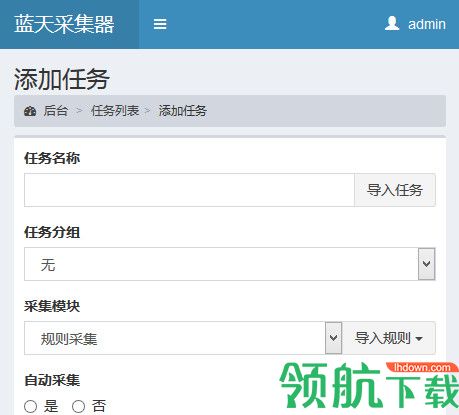
Task: Click the 蓝天采集器 logo title
Action: 64,24
